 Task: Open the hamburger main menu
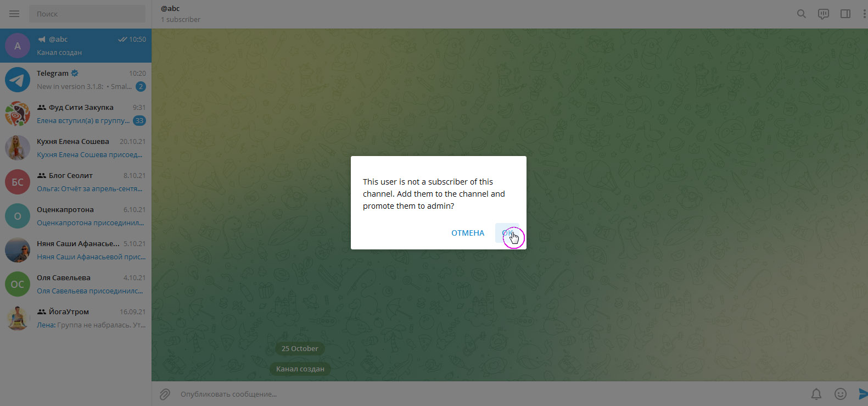point(14,14)
